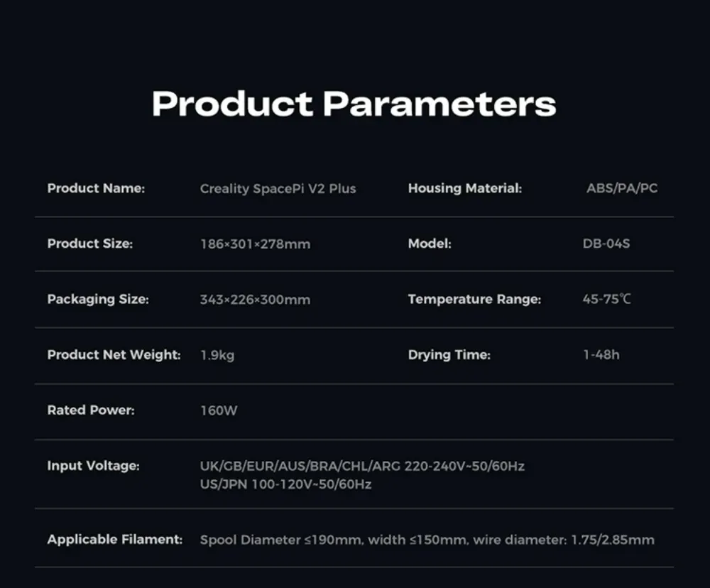The height and width of the screenshot is (588, 710).
Task: Select the 'Product Name:' label
Action: click(96, 188)
